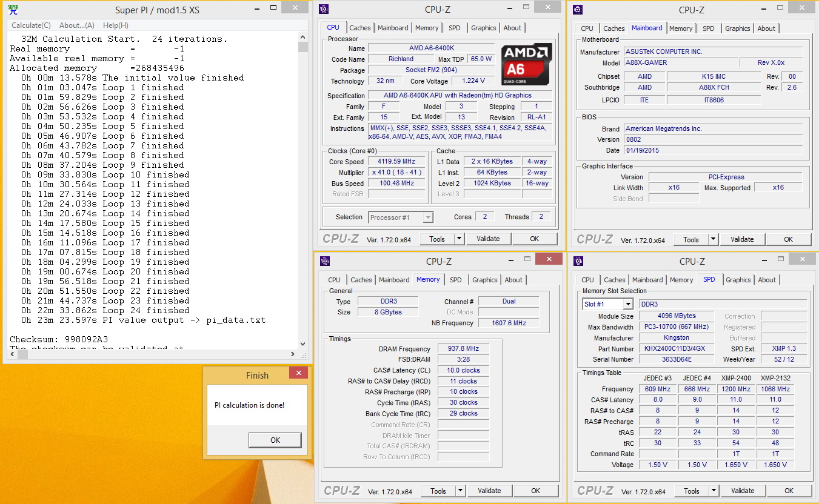
Task: Click Validate button in Mainboard window
Action: [742, 239]
